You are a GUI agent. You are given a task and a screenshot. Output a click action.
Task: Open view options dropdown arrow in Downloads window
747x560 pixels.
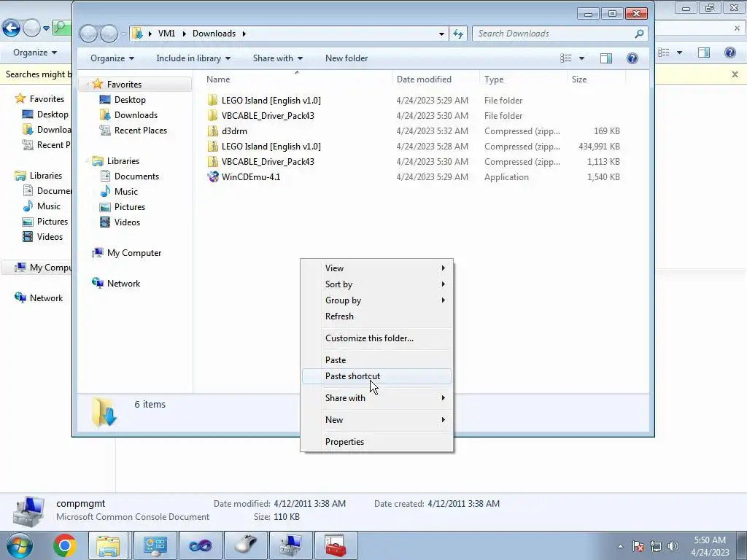581,58
